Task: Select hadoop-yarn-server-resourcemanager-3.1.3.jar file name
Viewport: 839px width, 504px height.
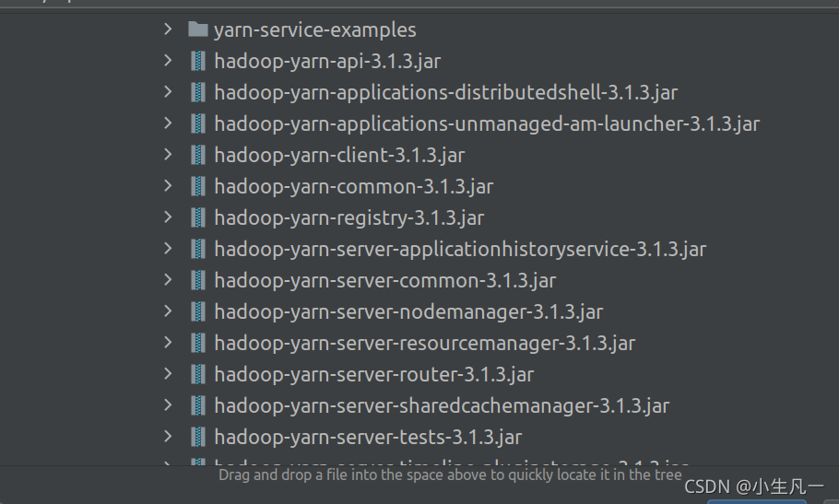Action: (425, 343)
